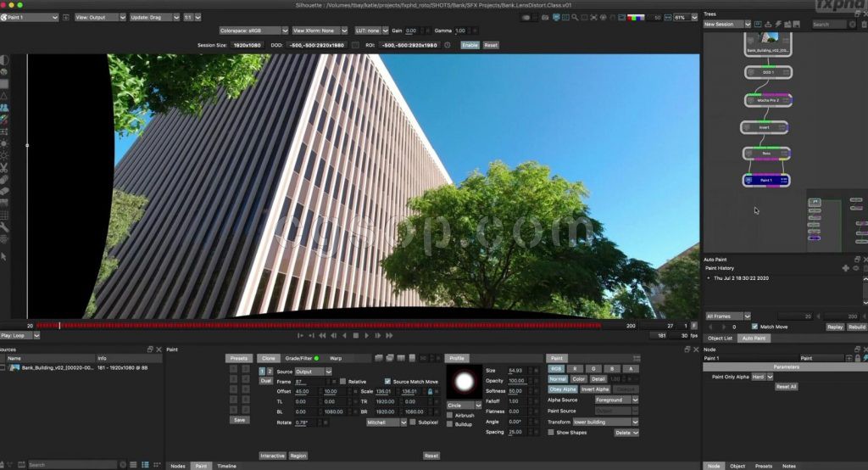The image size is (868, 470).
Task: Click the scissors tool in left toolbar
Action: coord(4,167)
